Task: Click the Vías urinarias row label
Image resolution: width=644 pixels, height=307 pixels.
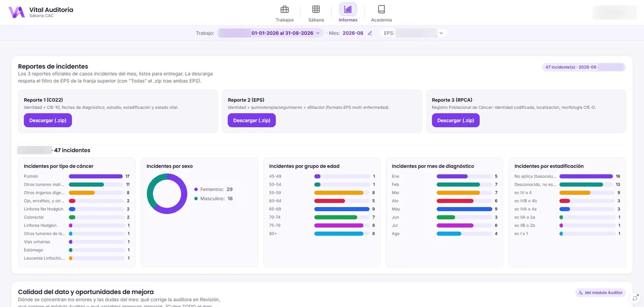Action: [36, 242]
